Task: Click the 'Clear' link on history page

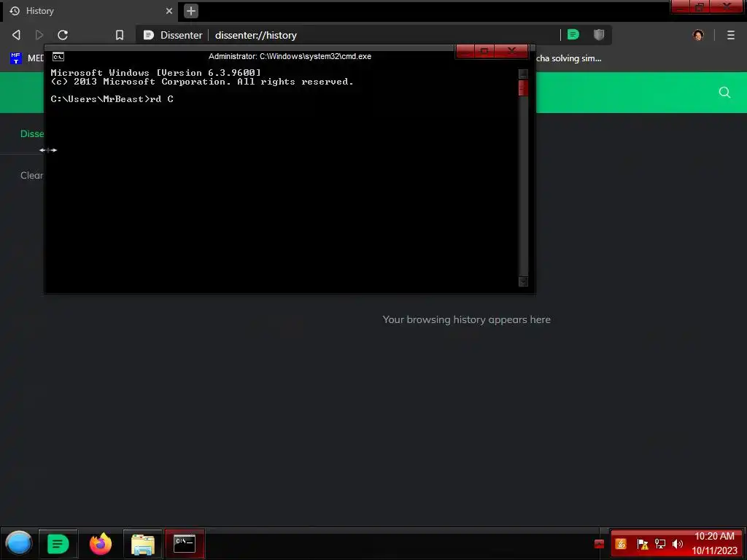Action: click(32, 175)
